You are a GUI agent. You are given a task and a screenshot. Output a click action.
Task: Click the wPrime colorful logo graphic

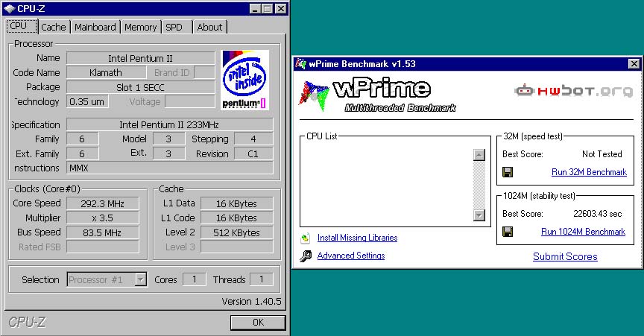coord(314,95)
